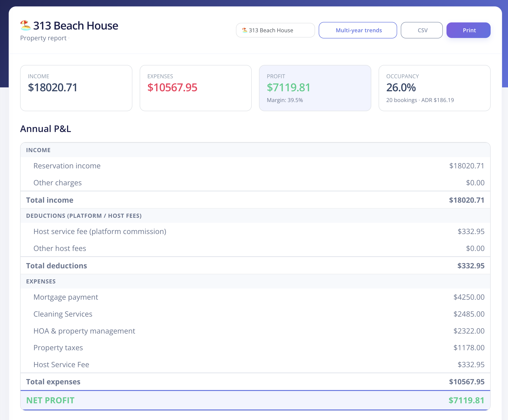508x420 pixels.
Task: Select the Income summary card
Action: coord(76,88)
